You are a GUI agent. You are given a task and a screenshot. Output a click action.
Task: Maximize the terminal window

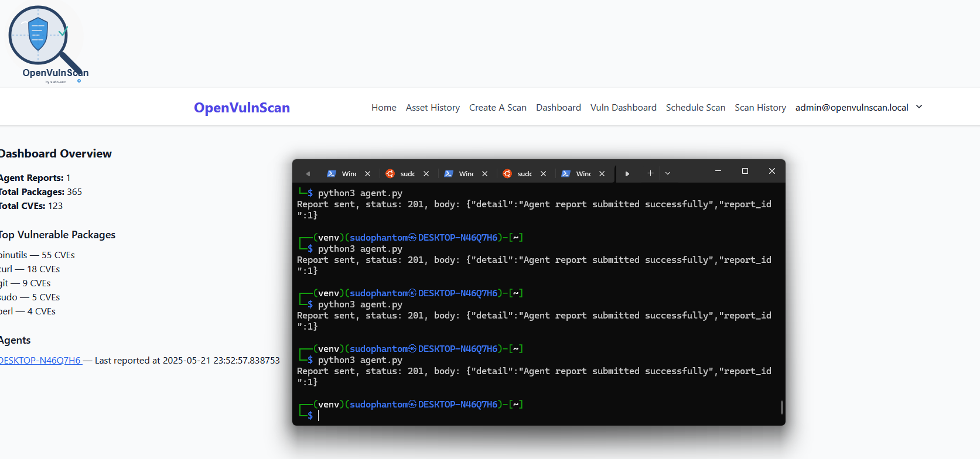point(745,171)
